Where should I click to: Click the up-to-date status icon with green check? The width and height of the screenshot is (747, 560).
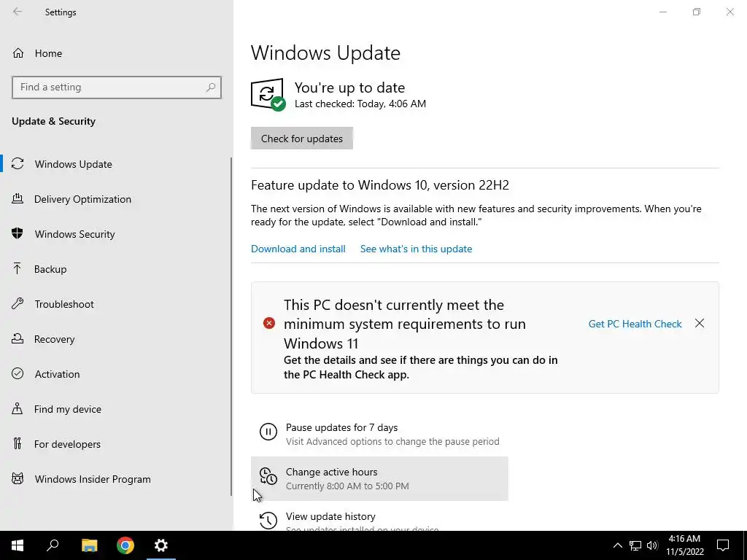pos(268,94)
